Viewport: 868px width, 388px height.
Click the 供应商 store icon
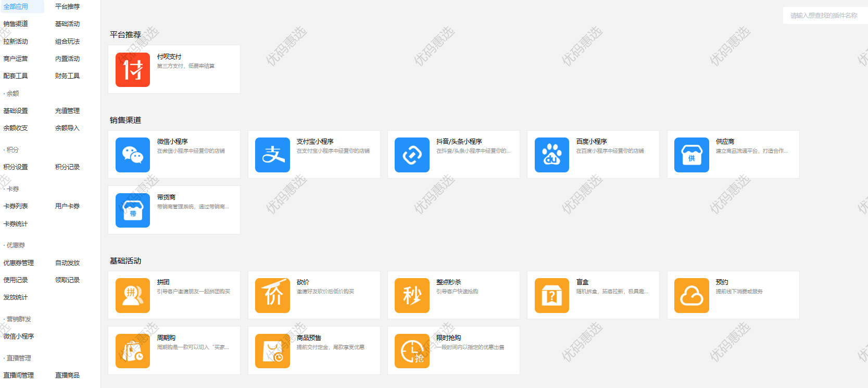point(691,155)
